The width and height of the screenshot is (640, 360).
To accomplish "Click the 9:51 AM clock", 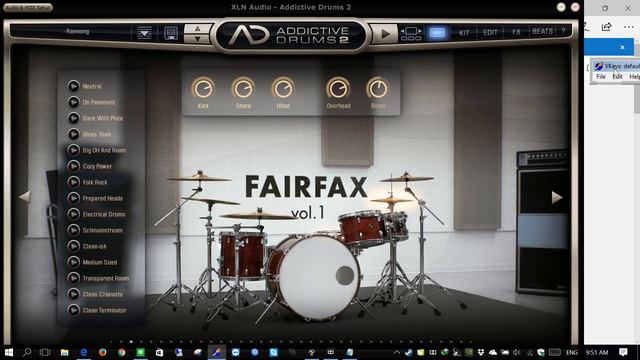I will click(597, 353).
